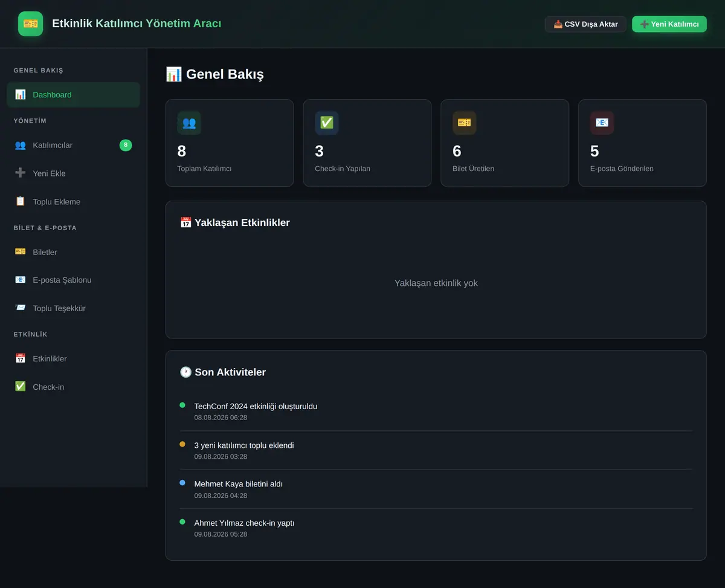Click the clock icon in Son Aktiviteler heading

pos(186,372)
